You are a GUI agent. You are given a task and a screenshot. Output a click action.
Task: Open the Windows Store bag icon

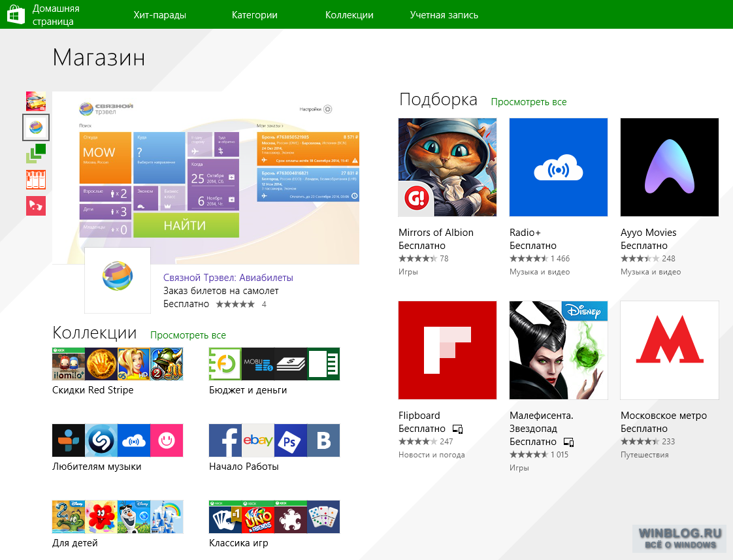pyautogui.click(x=16, y=14)
